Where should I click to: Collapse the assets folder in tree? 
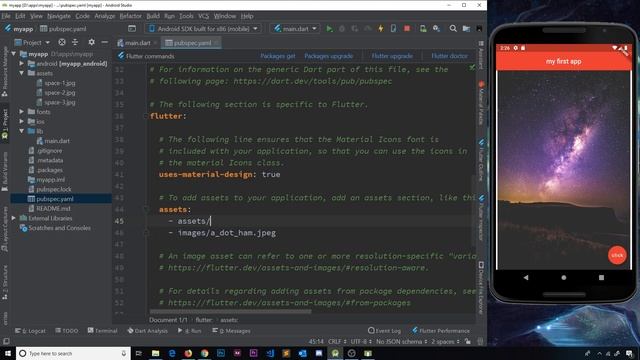pyautogui.click(x=22, y=73)
